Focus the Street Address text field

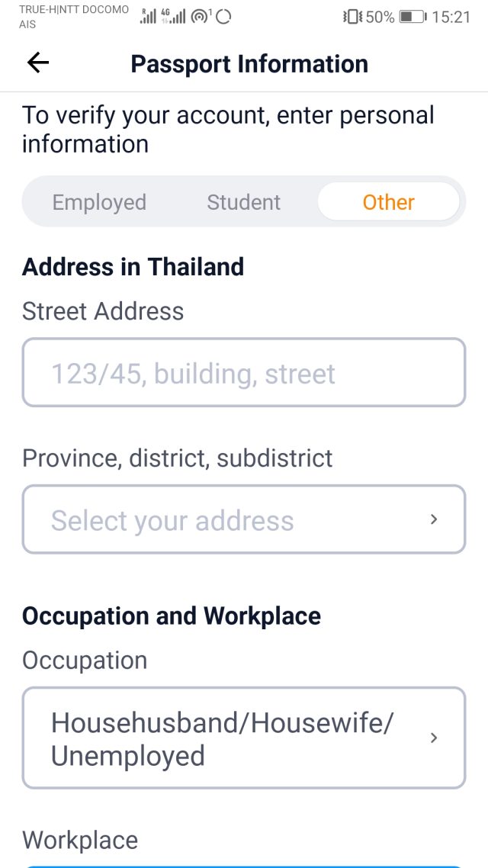pos(243,373)
